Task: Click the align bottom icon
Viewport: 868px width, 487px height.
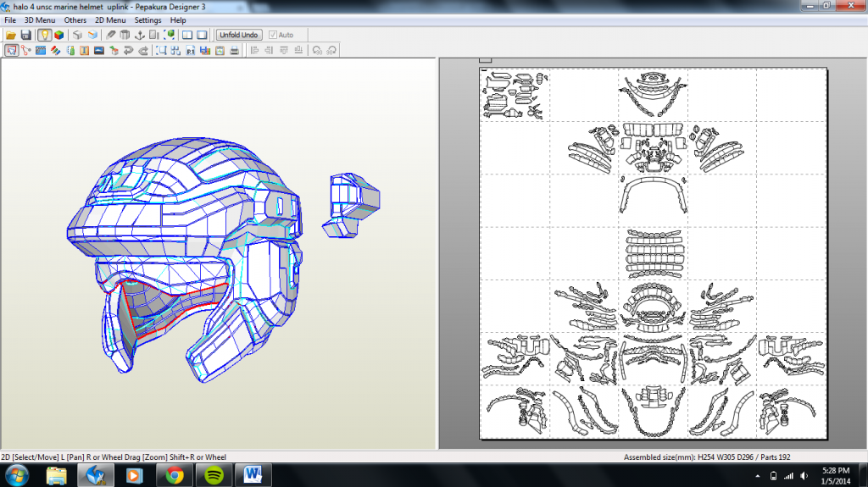Action: click(x=298, y=50)
